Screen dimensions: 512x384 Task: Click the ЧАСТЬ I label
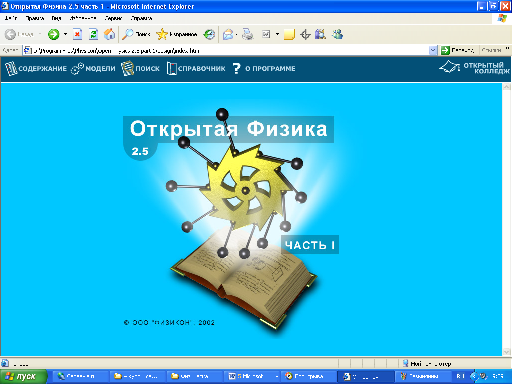[310, 245]
